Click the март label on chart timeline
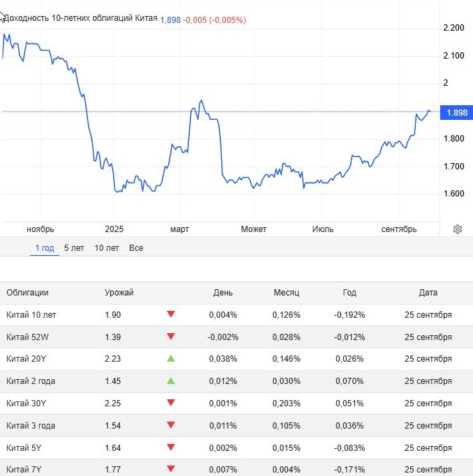473x476 pixels. point(180,229)
